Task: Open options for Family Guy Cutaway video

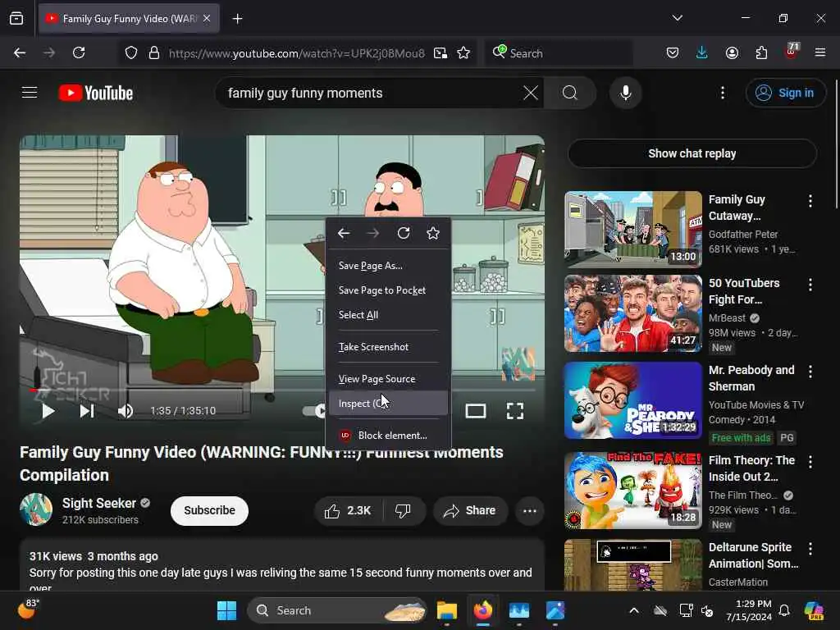Action: pyautogui.click(x=810, y=201)
